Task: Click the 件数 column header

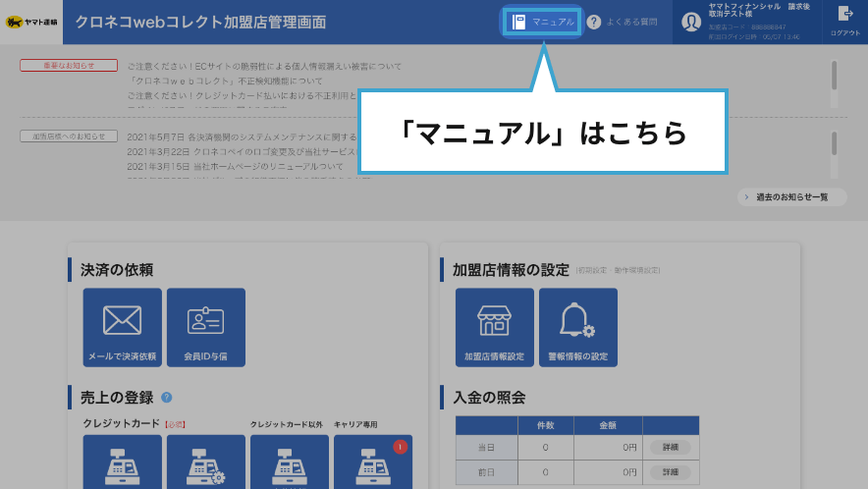Action: click(x=546, y=425)
